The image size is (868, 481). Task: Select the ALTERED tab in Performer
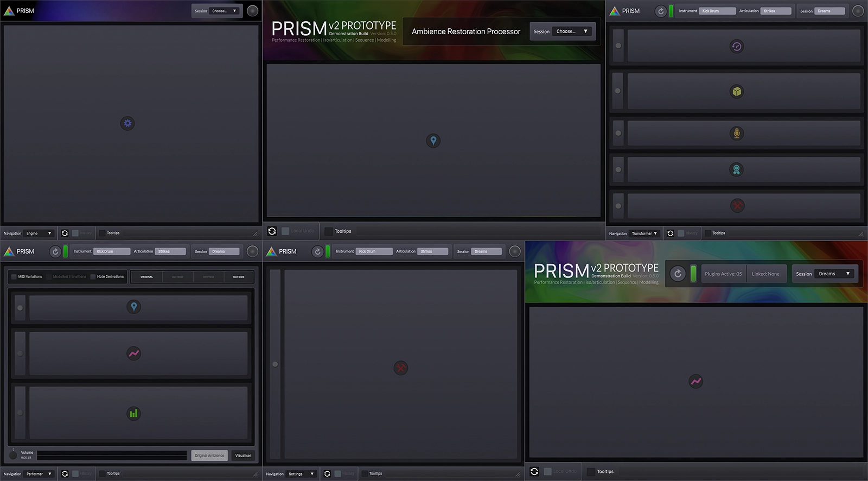pos(177,277)
